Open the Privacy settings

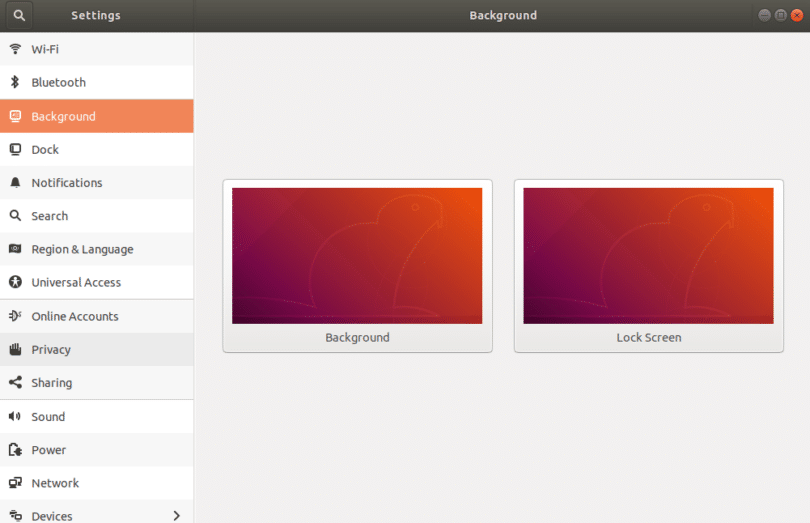click(x=97, y=349)
